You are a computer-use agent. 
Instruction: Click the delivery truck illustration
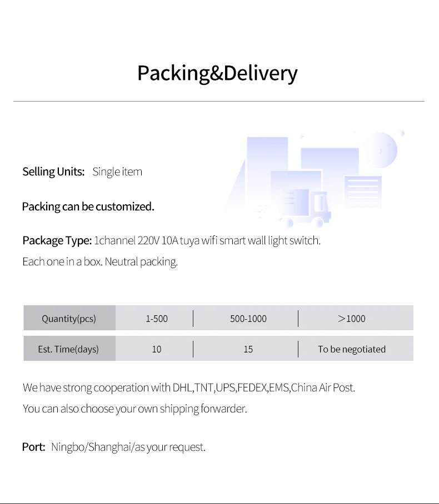click(x=307, y=209)
